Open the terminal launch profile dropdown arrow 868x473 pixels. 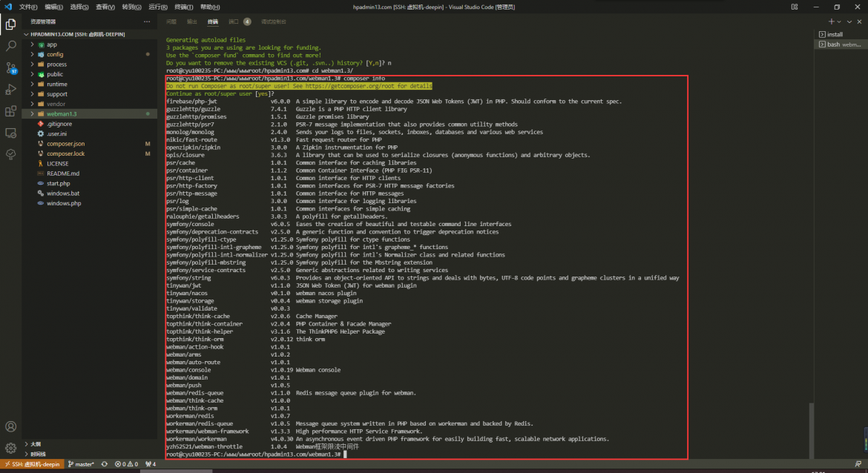pos(839,21)
